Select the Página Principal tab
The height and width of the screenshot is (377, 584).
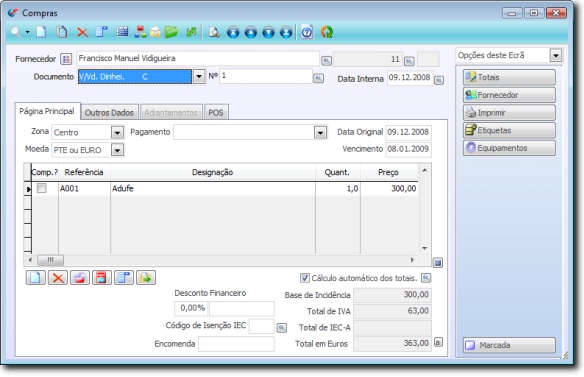click(47, 111)
